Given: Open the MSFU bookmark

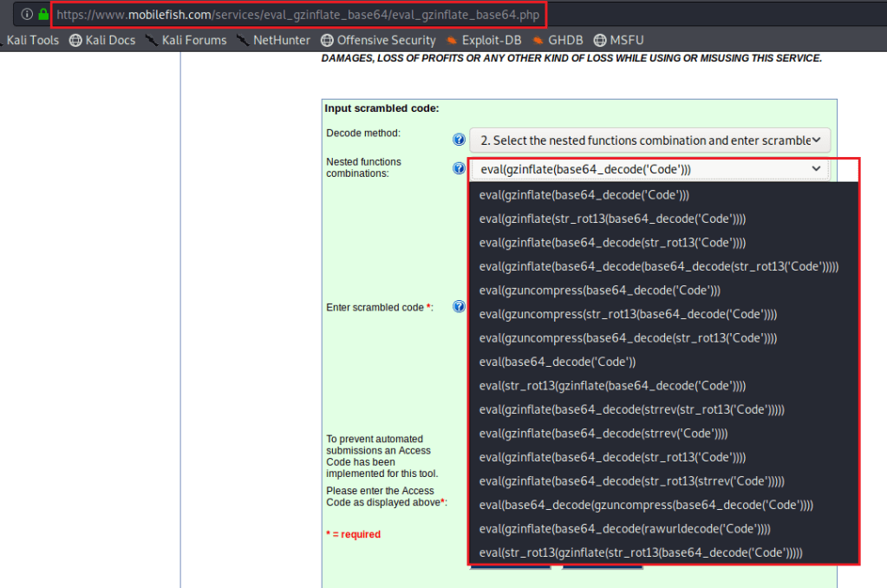Looking at the screenshot, I should 618,40.
